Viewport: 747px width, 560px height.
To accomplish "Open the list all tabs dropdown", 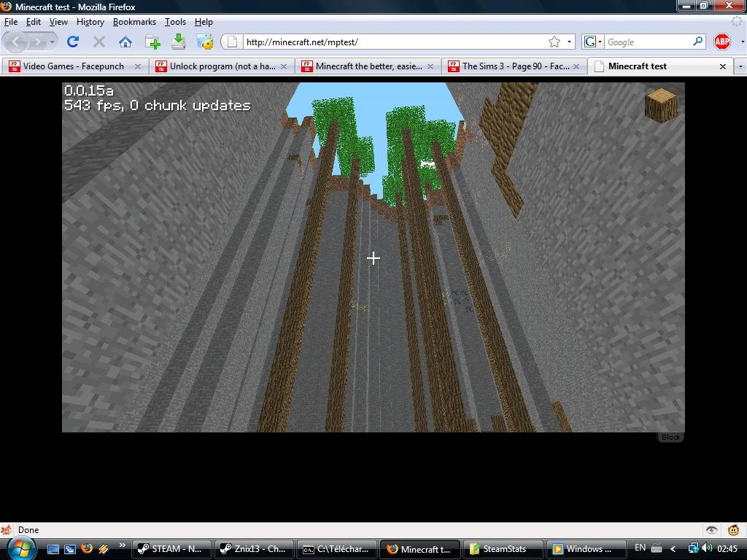I will click(x=741, y=66).
